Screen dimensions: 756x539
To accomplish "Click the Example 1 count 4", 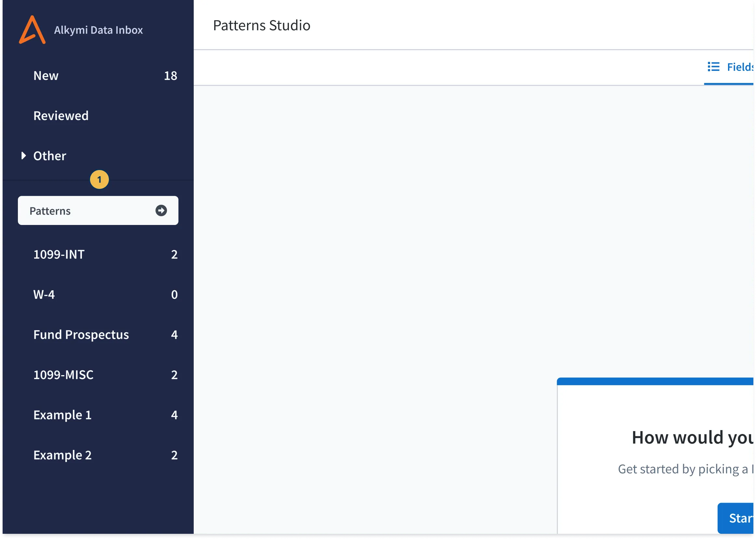I will tap(175, 415).
